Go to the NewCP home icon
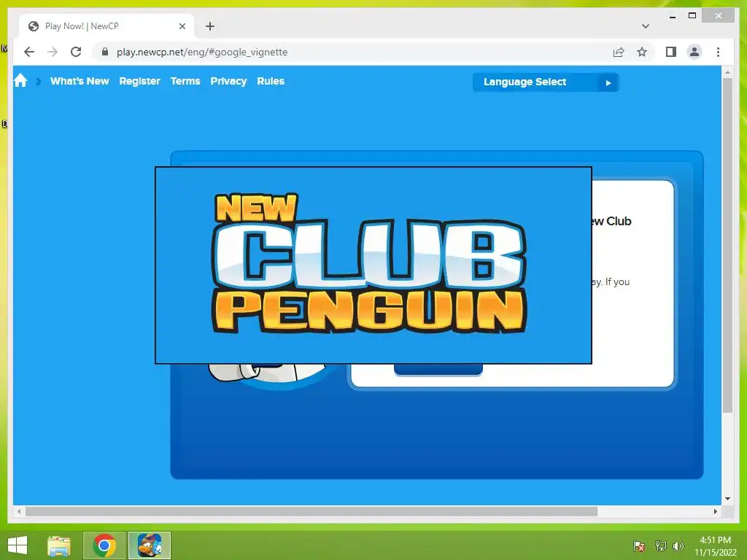The width and height of the screenshot is (747, 560). pyautogui.click(x=20, y=80)
